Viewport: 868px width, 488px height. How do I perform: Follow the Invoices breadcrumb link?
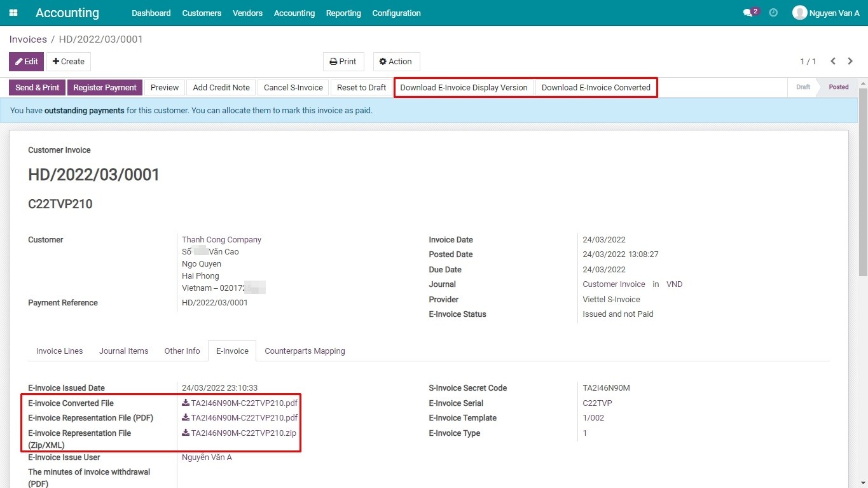click(28, 39)
